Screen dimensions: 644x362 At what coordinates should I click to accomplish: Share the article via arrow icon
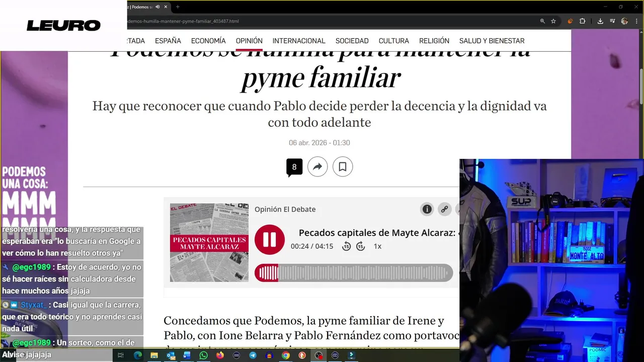tap(317, 167)
